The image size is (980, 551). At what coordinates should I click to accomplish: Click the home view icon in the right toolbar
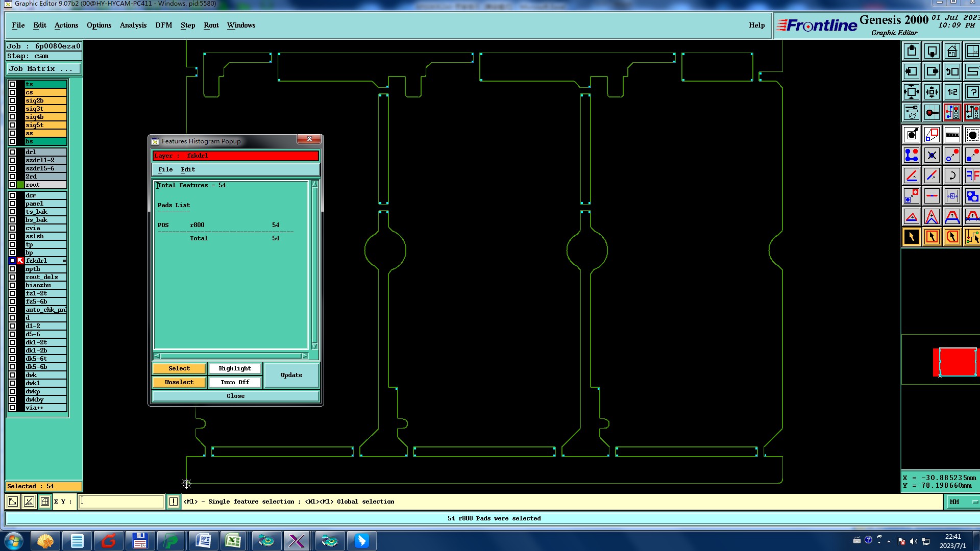tap(952, 52)
